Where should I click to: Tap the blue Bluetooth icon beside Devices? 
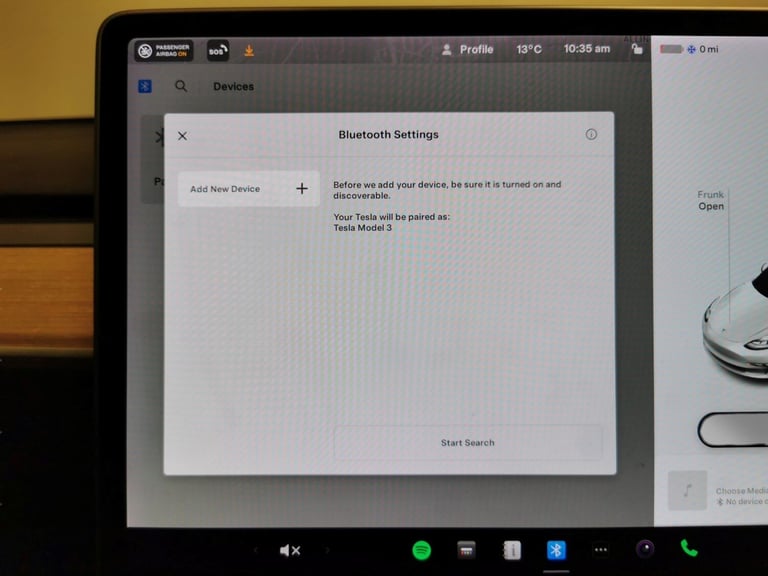(145, 87)
